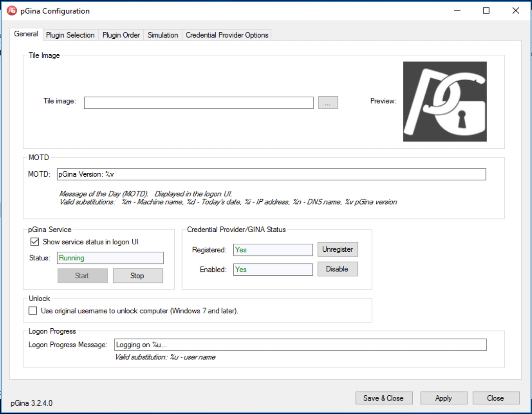Unregister the credential provider
The image size is (532, 414).
coord(337,249)
